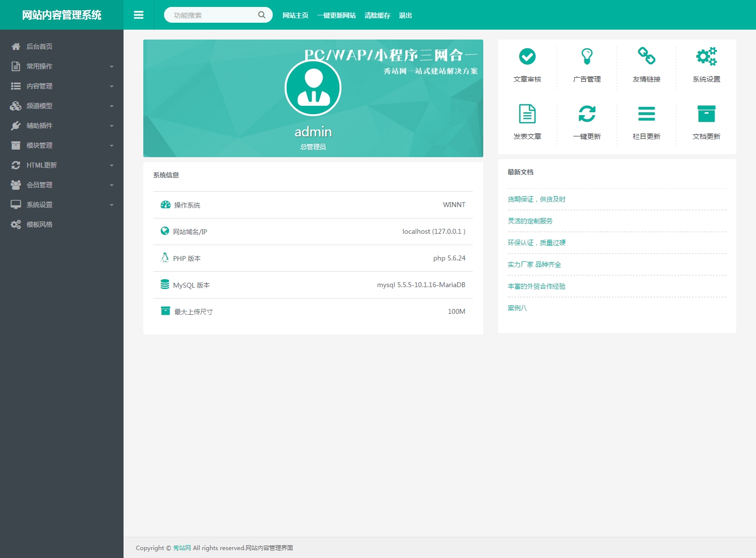Click the 系统设置 gears shortcut icon
The width and height of the screenshot is (756, 558).
pyautogui.click(x=706, y=57)
